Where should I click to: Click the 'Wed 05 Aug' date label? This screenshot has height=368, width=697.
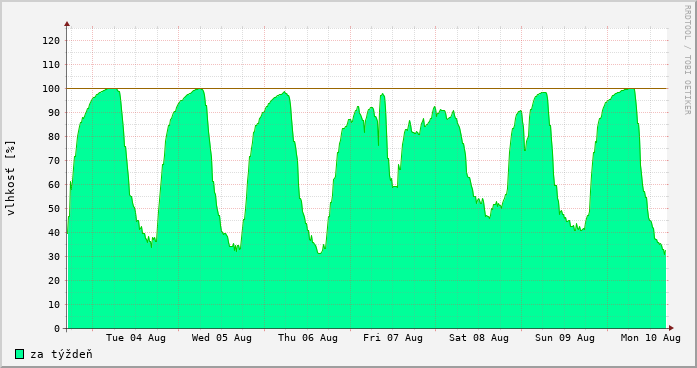pyautogui.click(x=221, y=338)
